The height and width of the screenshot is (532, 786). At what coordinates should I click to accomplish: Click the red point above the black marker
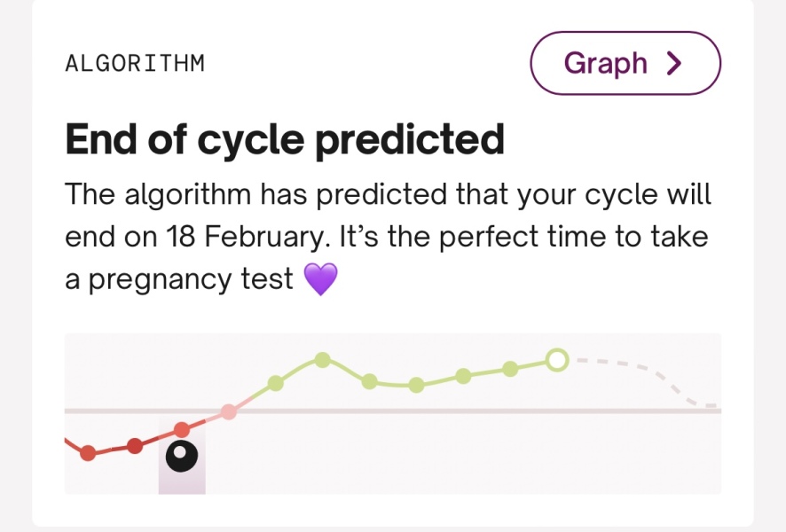coord(182,430)
